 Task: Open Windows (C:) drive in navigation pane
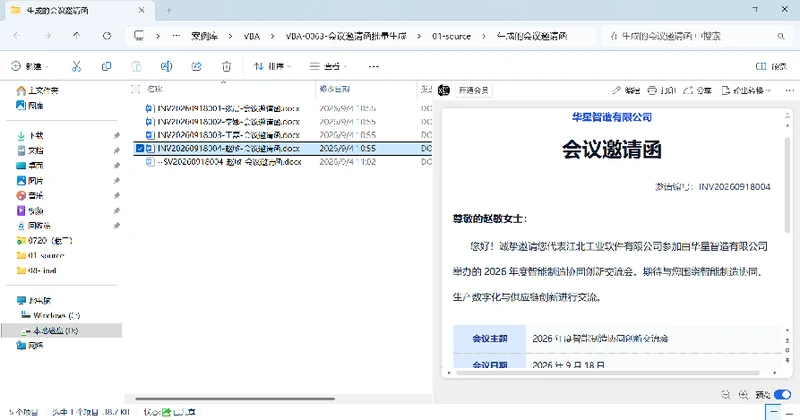(x=51, y=315)
